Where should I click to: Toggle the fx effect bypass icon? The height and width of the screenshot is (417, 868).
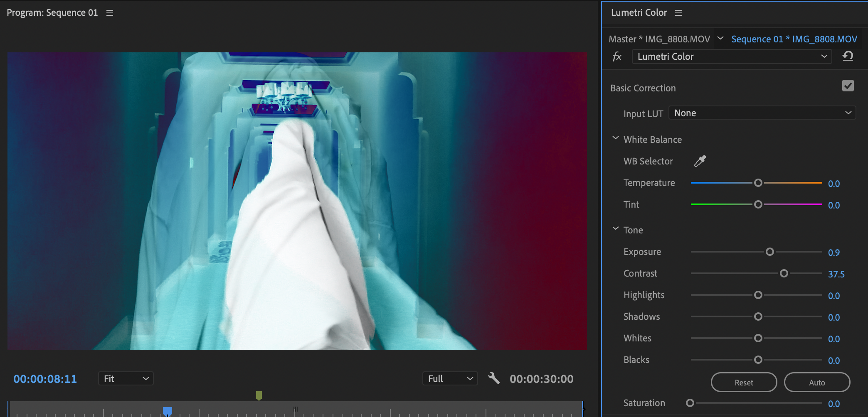pos(617,56)
